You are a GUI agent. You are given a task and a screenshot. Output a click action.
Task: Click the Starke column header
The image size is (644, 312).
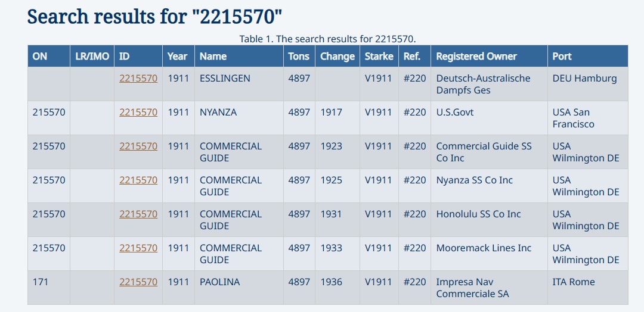point(379,56)
